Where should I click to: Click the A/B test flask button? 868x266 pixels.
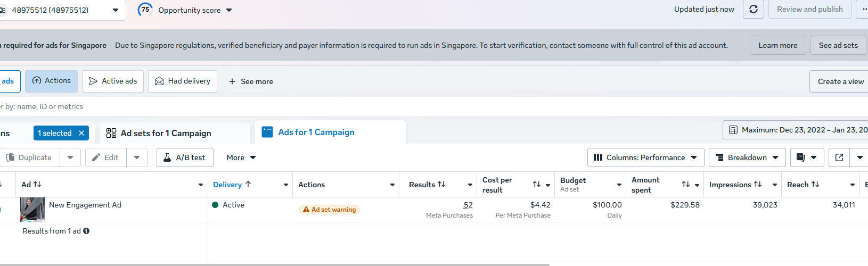point(184,157)
